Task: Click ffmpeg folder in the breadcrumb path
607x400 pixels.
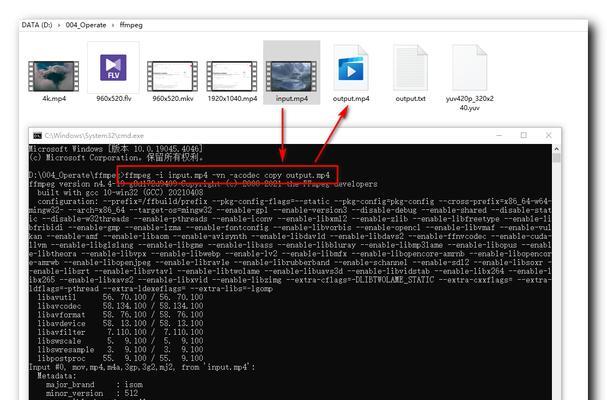Action: tap(131, 25)
